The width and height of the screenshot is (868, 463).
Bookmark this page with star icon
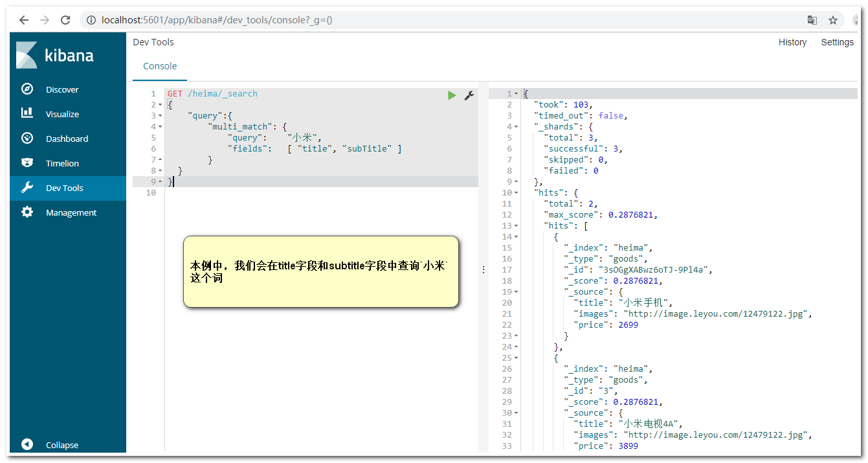[833, 20]
